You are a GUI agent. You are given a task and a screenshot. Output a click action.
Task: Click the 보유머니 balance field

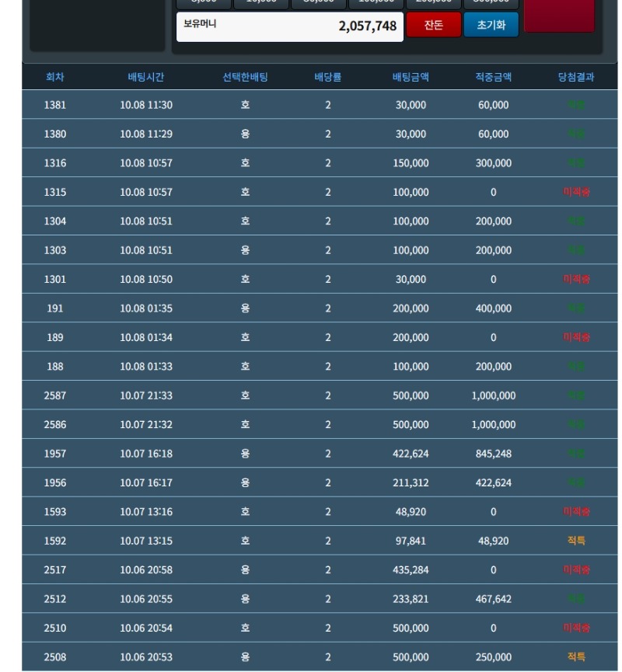click(x=289, y=26)
